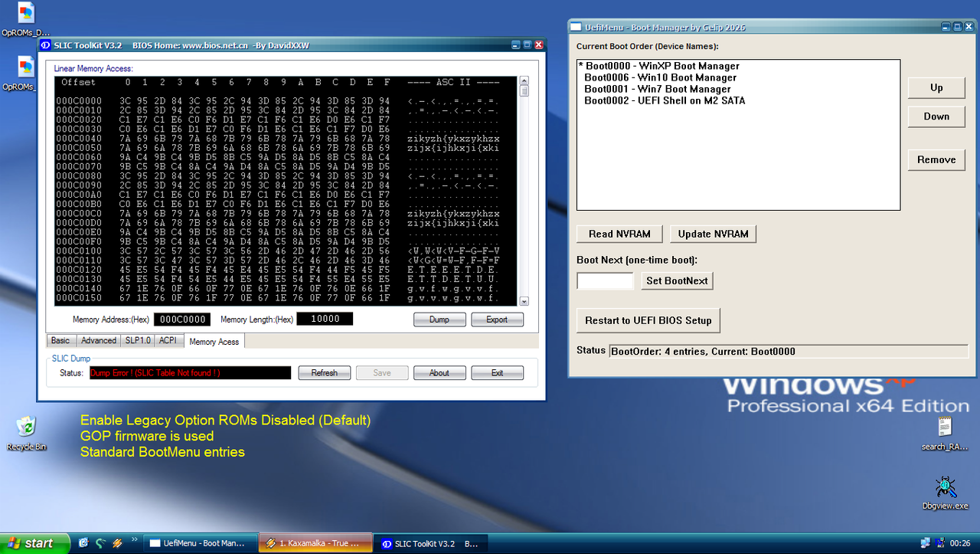This screenshot has width=980, height=554.
Task: Select the Basic tab
Action: click(x=60, y=340)
